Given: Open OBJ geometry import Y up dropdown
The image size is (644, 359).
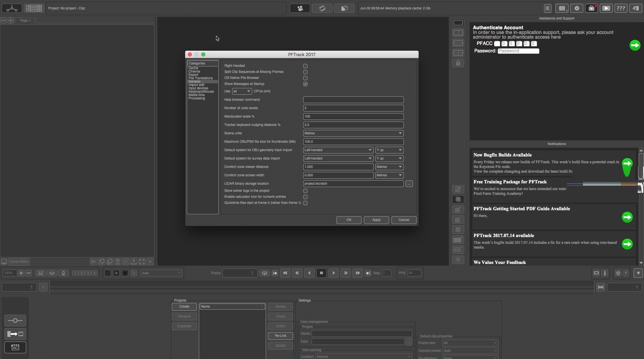Looking at the screenshot, I should point(389,150).
